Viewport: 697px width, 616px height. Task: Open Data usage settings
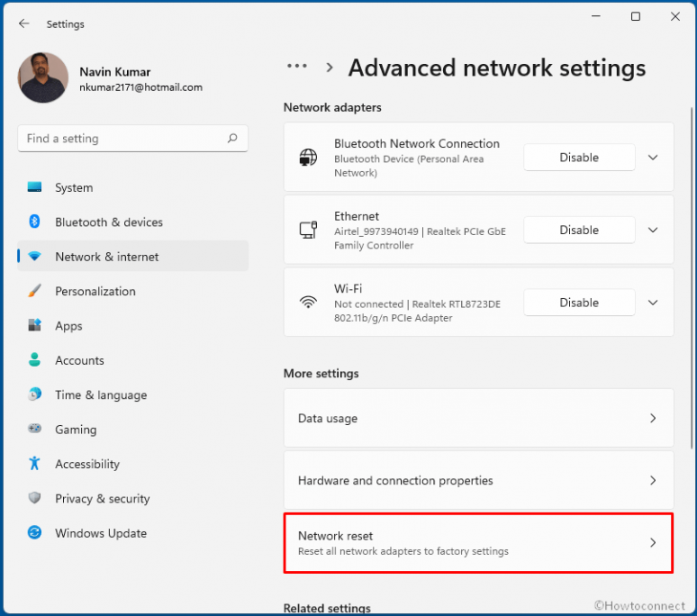[478, 418]
